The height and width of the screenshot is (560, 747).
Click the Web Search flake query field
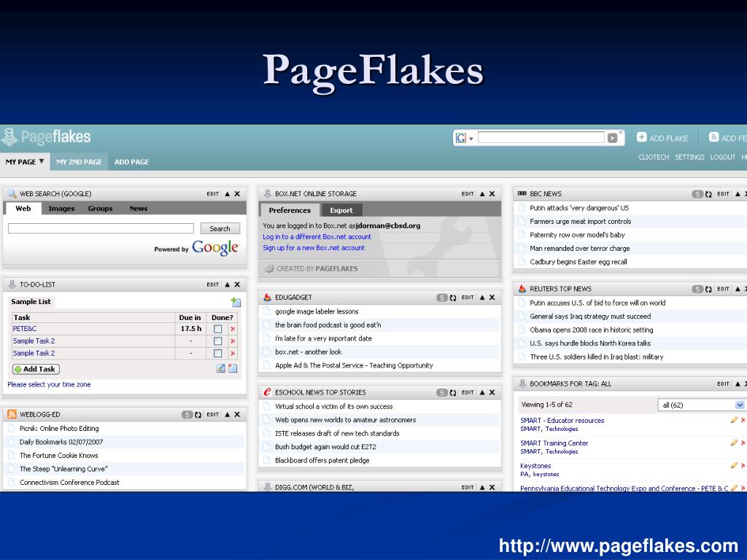101,228
